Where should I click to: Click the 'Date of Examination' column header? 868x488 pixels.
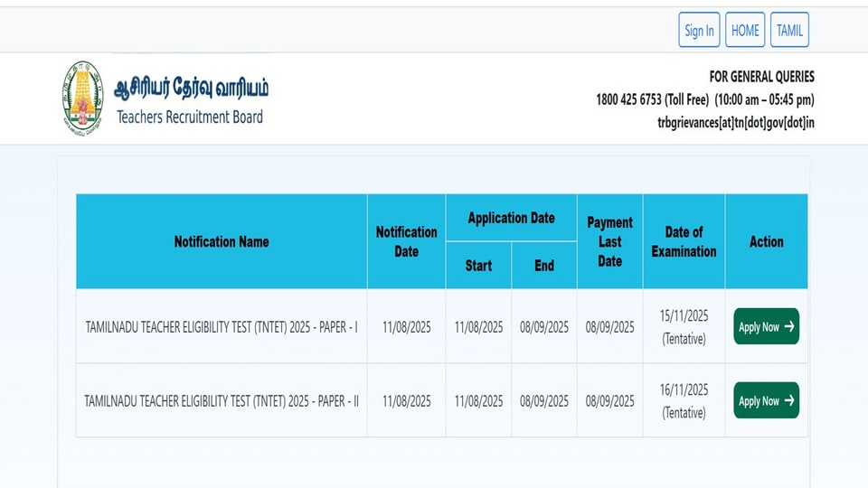pyautogui.click(x=684, y=242)
